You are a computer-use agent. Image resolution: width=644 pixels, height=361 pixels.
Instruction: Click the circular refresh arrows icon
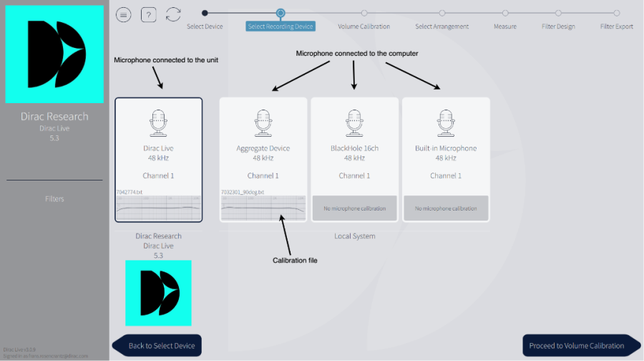pos(173,14)
